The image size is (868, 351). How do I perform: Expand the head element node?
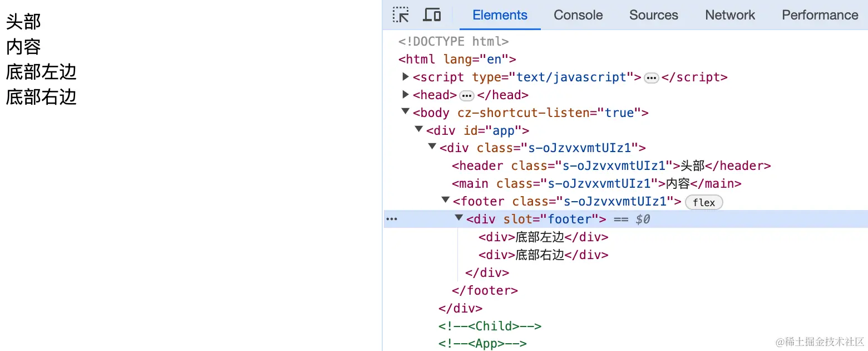click(x=406, y=94)
